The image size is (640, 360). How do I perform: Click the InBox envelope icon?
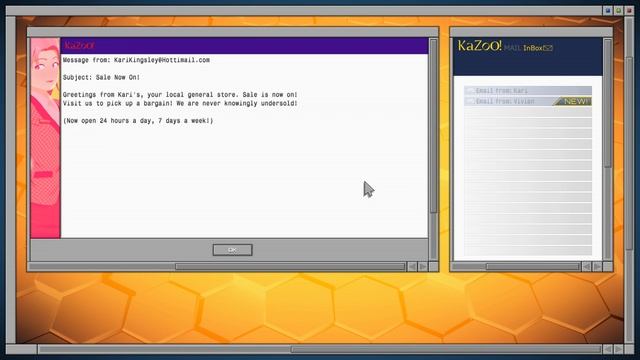pyautogui.click(x=549, y=48)
